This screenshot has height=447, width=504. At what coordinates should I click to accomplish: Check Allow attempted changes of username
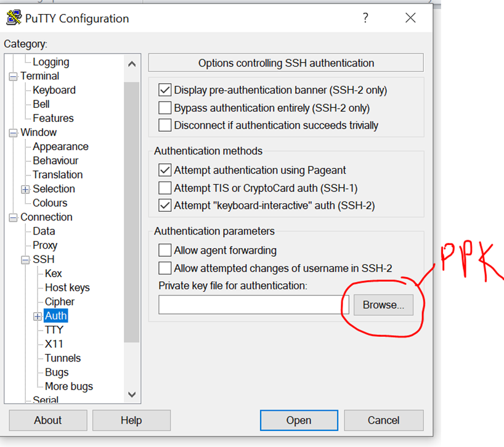click(165, 268)
